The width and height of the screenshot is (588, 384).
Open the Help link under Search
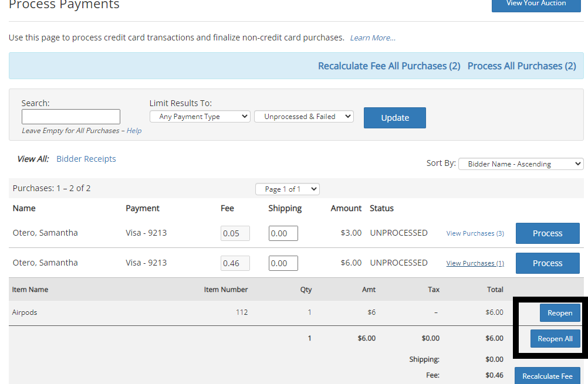(134, 131)
